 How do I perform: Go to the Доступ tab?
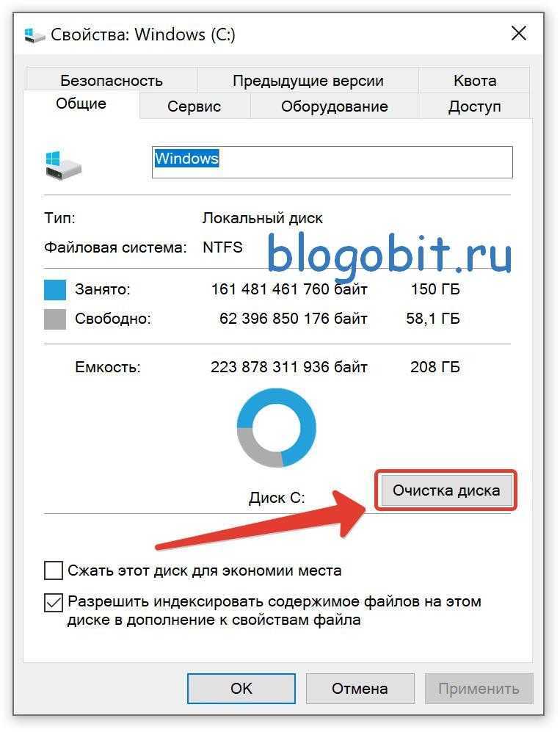pyautogui.click(x=474, y=106)
